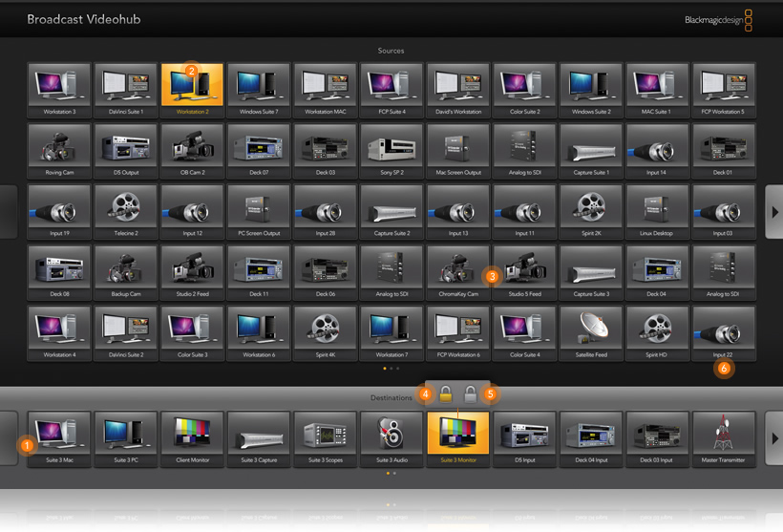
Task: Select the Telecine 2 film reel source
Action: 126,212
